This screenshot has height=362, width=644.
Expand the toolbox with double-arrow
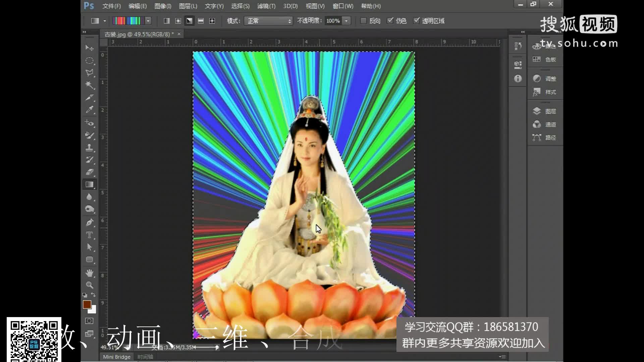(85, 32)
